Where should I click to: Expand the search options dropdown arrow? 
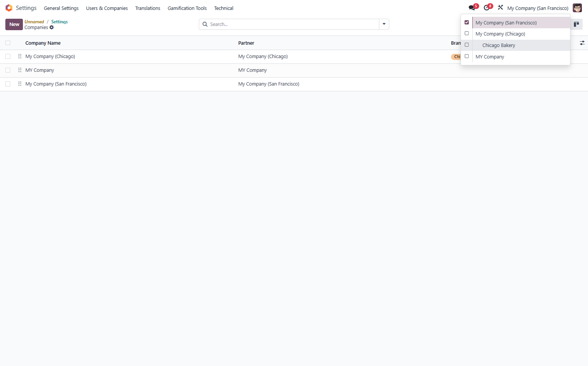tap(384, 24)
